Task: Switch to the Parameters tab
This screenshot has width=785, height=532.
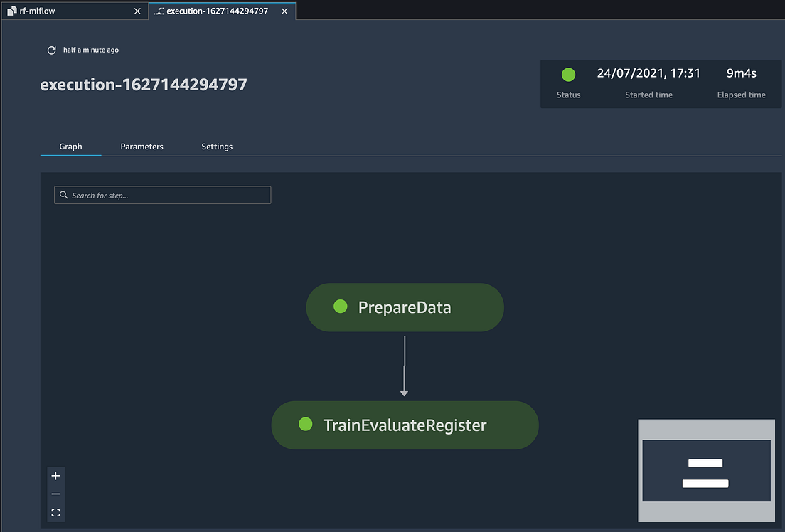Action: pos(141,147)
